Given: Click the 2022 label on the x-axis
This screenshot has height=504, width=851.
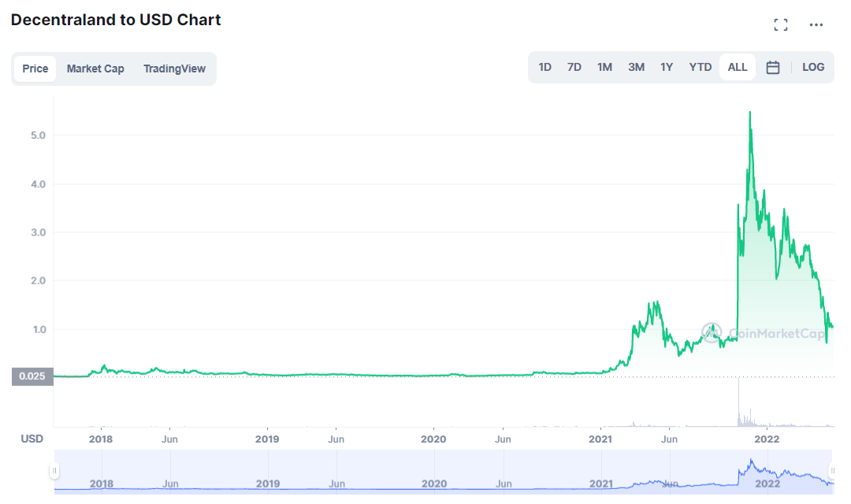Looking at the screenshot, I should [767, 439].
